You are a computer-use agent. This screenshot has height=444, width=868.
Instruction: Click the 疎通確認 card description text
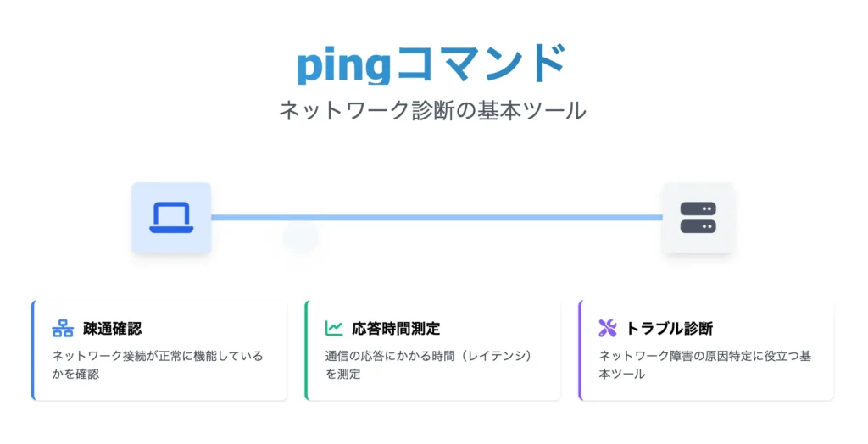point(158,365)
